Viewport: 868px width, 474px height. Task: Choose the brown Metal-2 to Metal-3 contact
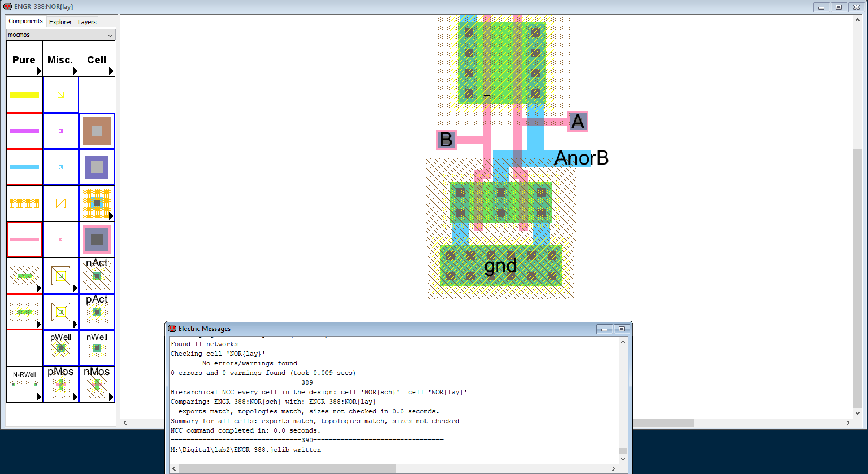[97, 131]
